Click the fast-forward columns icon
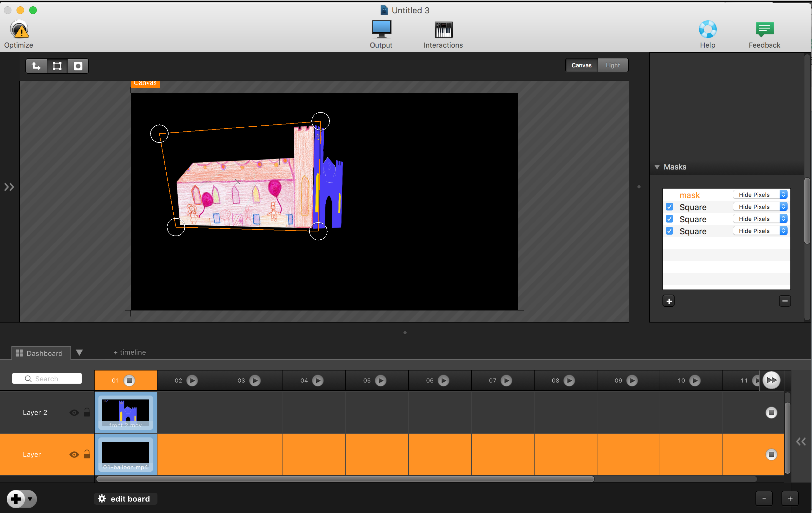 click(x=771, y=380)
